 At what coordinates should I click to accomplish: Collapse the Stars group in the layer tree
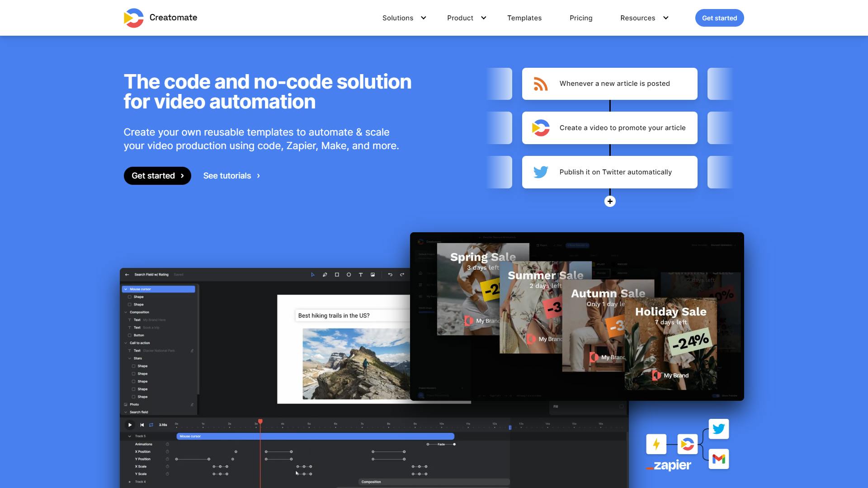[130, 358]
